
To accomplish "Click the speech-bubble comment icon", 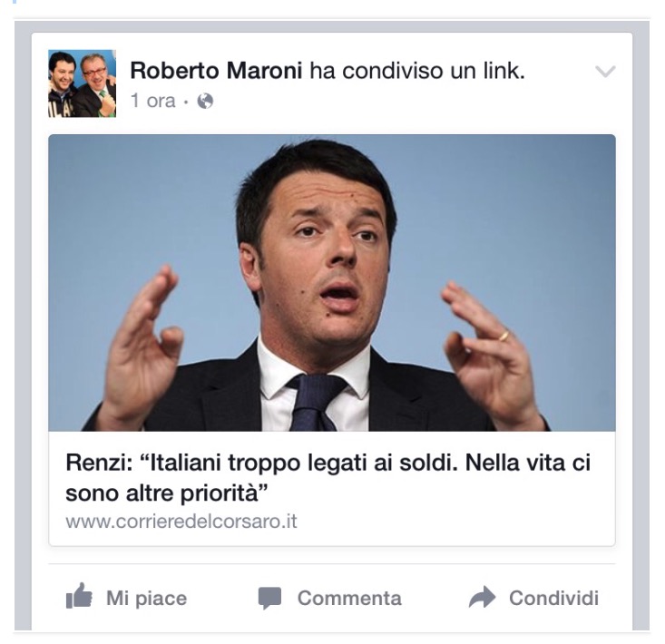I will (x=269, y=598).
